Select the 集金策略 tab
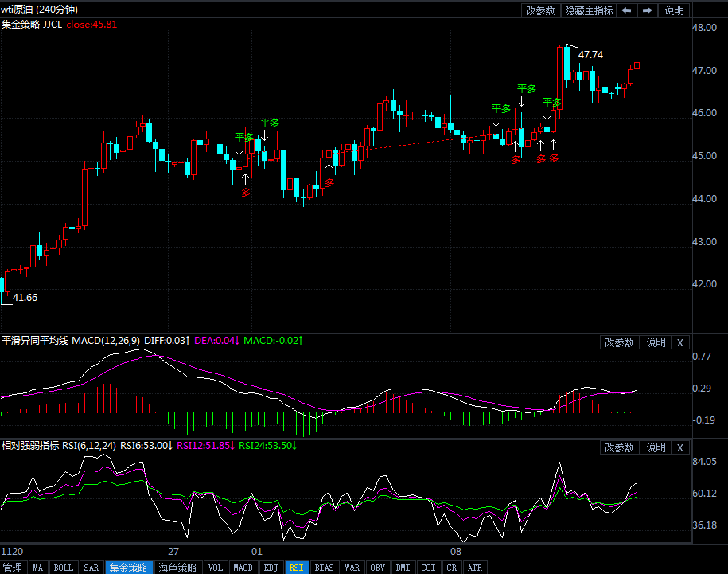 [129, 568]
